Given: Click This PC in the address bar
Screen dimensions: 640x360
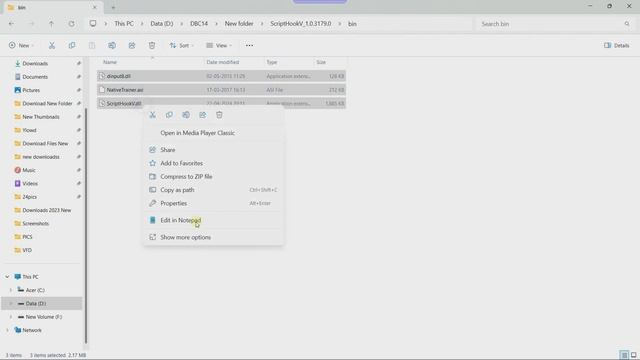Looking at the screenshot, I should [x=124, y=24].
